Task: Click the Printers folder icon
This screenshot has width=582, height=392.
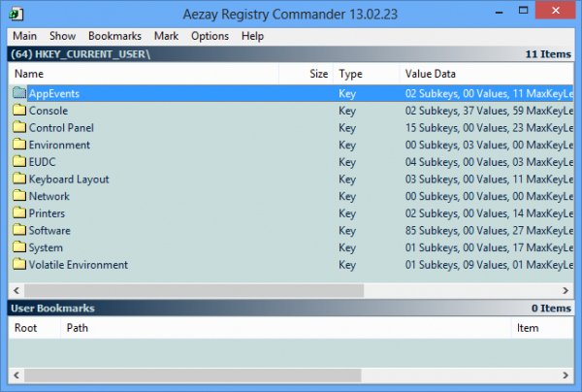Action: pyautogui.click(x=19, y=212)
